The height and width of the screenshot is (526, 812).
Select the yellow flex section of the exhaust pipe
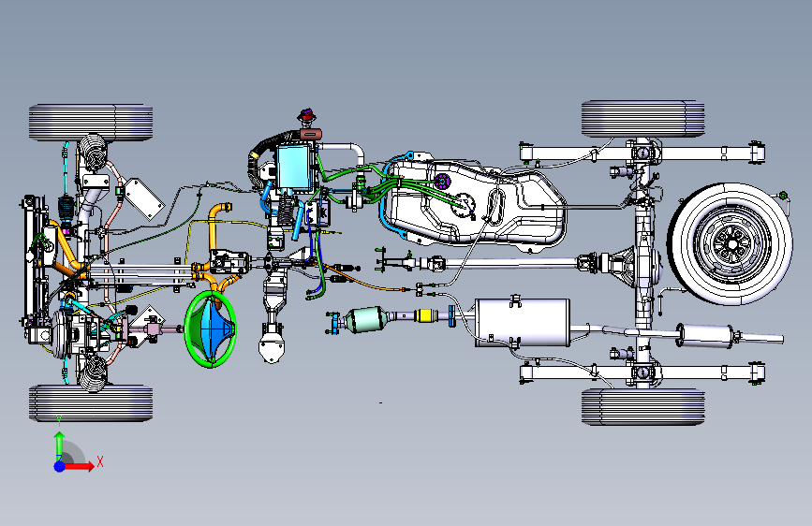(427, 315)
